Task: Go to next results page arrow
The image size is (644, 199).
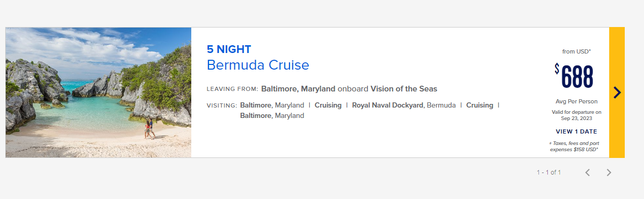Action: [x=609, y=173]
